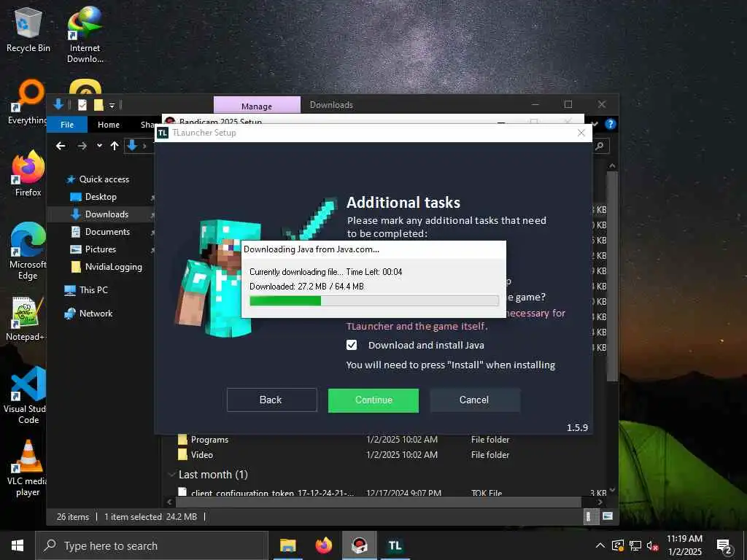Open Documents in the navigation pane
747x560 pixels.
pyautogui.click(x=101, y=232)
